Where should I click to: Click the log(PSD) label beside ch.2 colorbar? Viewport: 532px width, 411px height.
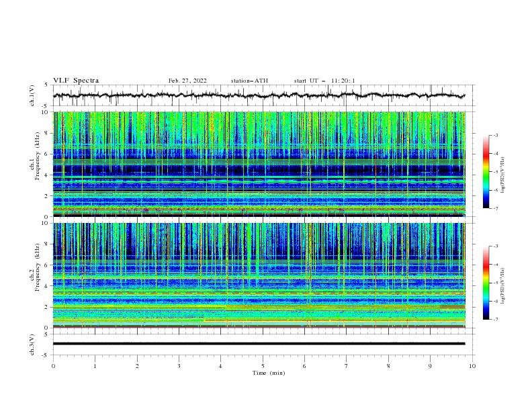click(503, 286)
